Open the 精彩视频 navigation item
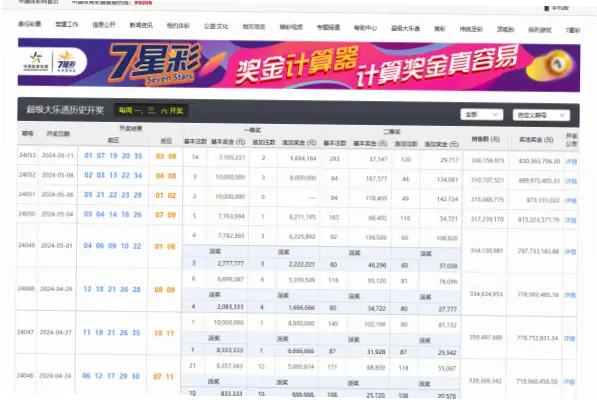597x400 pixels. 291,27
